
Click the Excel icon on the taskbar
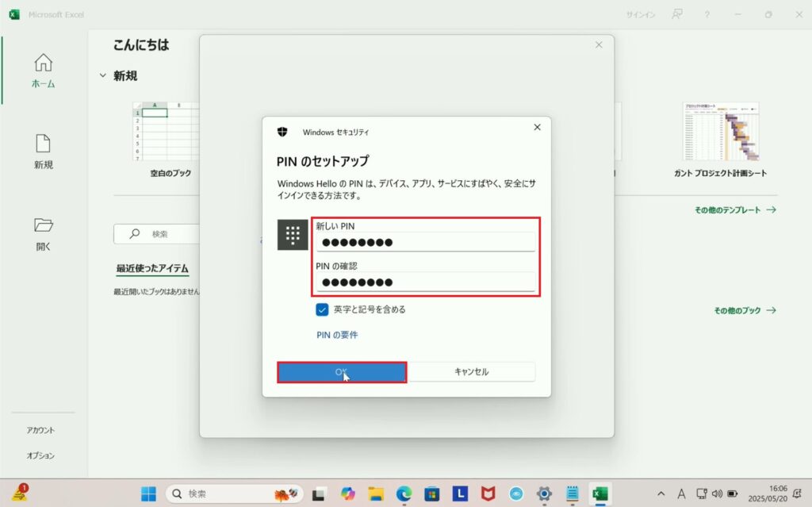[599, 494]
